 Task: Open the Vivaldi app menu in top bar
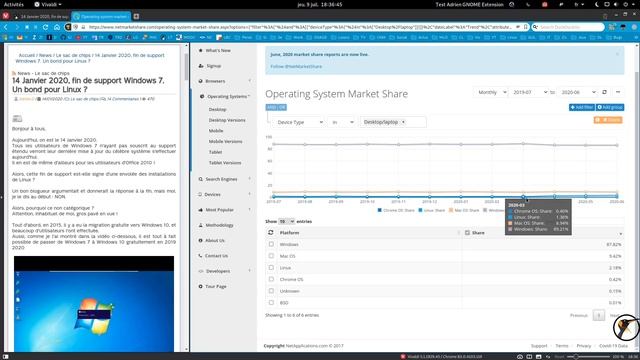pyautogui.click(x=48, y=4)
